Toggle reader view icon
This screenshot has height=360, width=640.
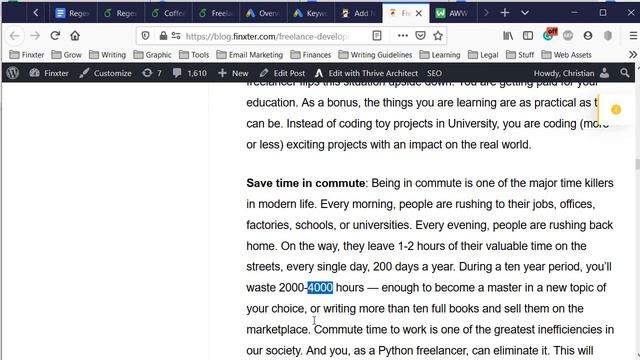coord(377,36)
